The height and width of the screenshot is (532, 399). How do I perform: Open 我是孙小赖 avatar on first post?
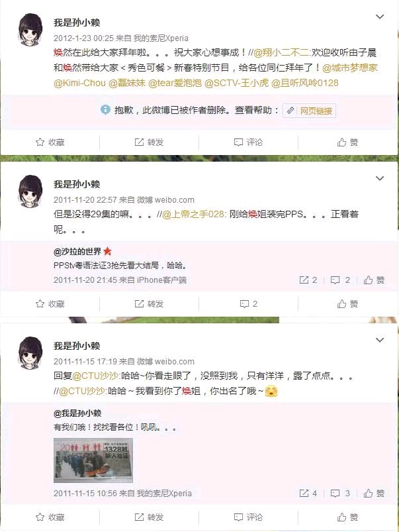point(30,30)
